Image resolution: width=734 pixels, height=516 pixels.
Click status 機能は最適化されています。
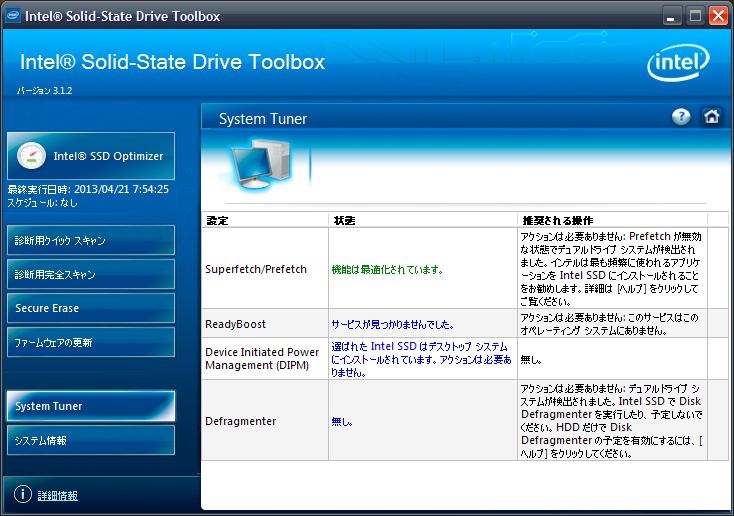387,270
